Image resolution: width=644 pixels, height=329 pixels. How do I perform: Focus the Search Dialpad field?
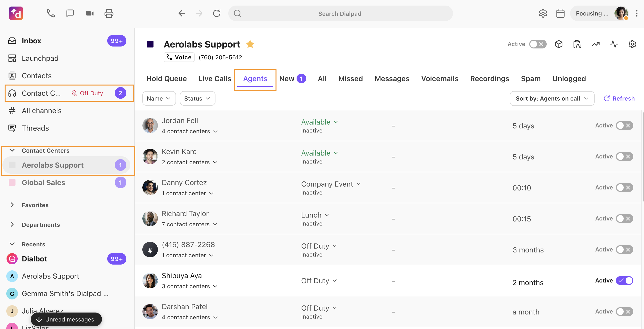(x=340, y=13)
